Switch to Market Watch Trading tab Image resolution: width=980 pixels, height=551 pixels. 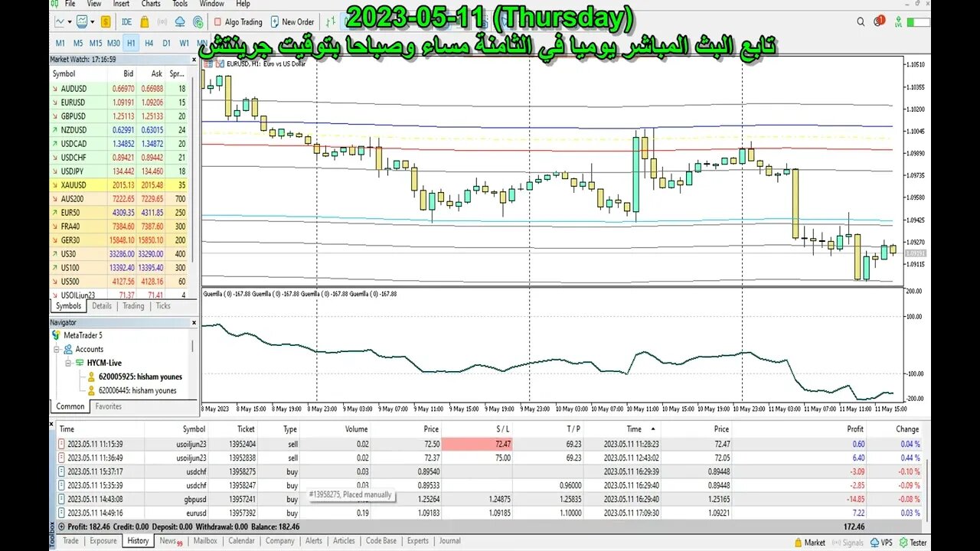pos(133,306)
